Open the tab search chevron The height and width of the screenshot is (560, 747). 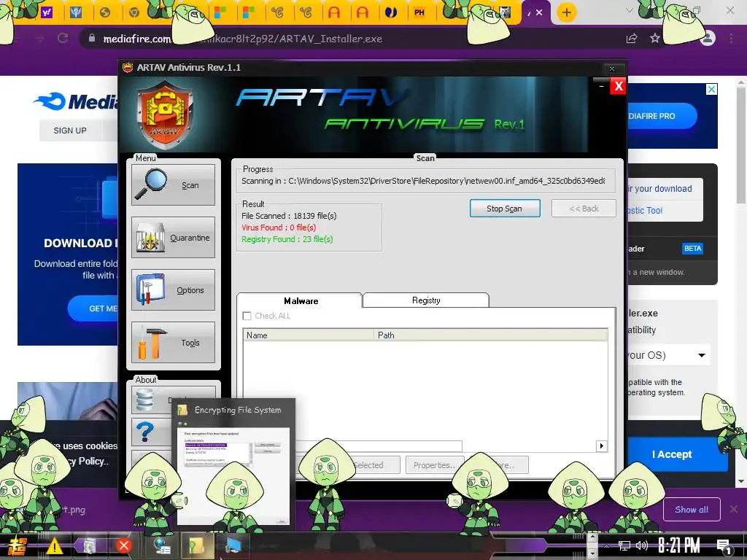(x=630, y=10)
